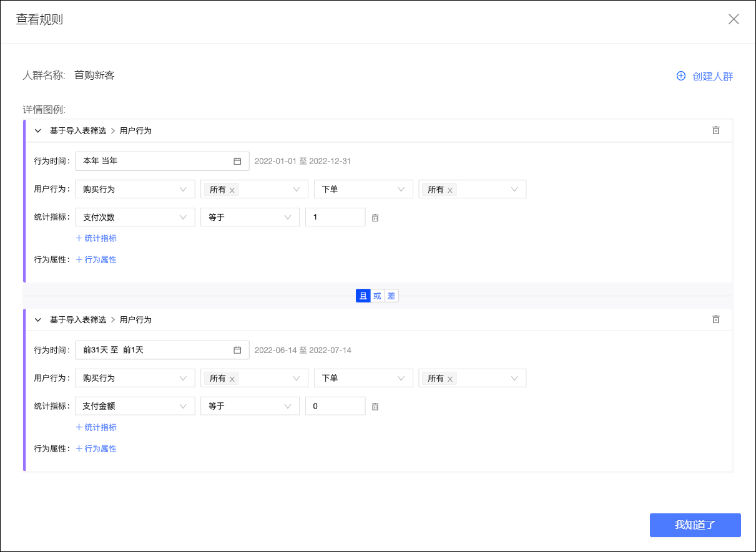Remove first 所有 tag in first rule
The height and width of the screenshot is (552, 756).
pyautogui.click(x=232, y=190)
